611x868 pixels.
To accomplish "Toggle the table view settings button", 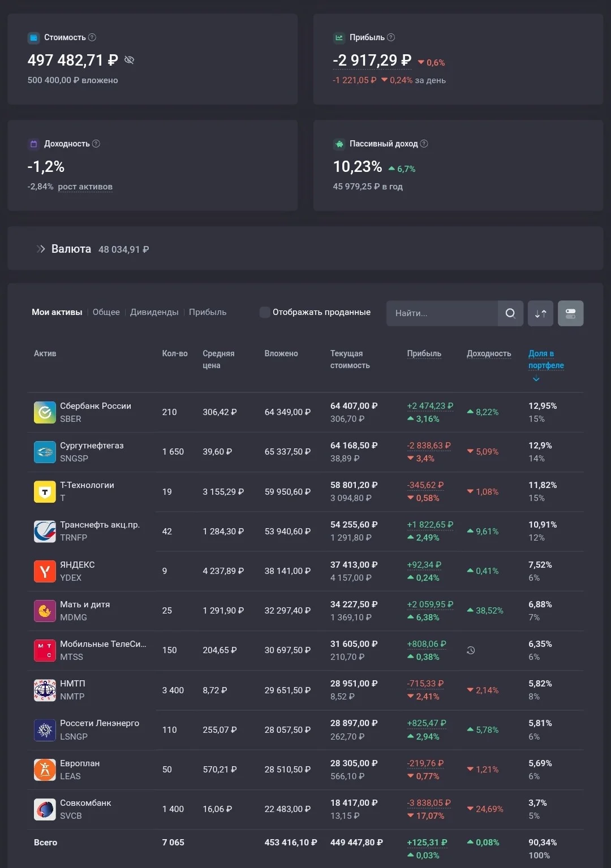I will 570,313.
